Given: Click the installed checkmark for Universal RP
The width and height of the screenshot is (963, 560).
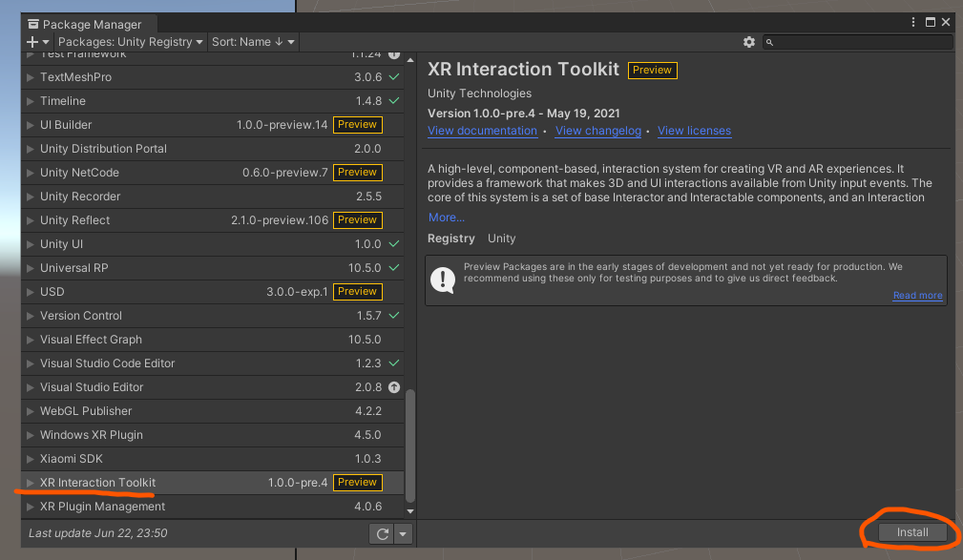Looking at the screenshot, I should 394,268.
